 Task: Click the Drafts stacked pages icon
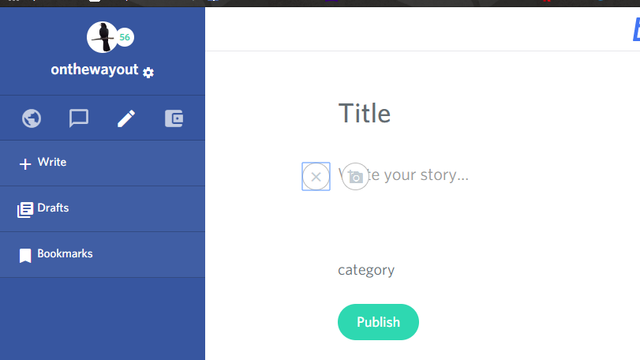point(25,210)
